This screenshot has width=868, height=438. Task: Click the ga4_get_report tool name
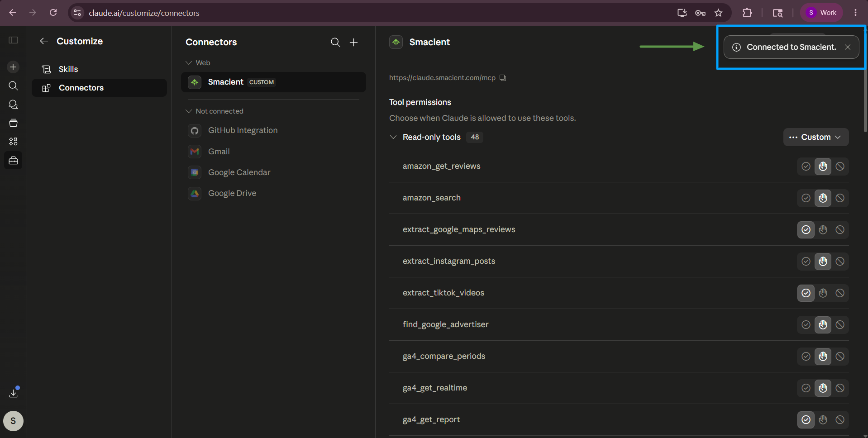tap(431, 420)
